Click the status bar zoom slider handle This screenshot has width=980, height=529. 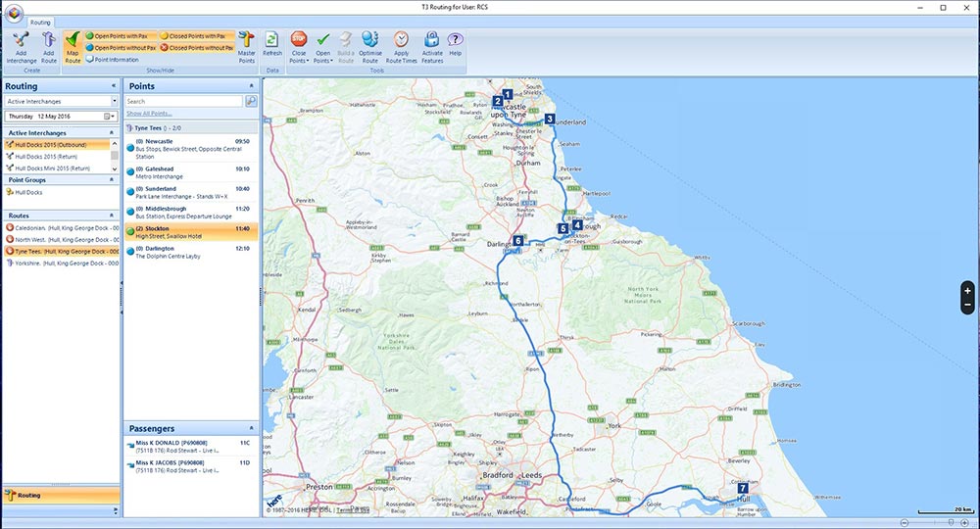pyautogui.click(x=951, y=523)
